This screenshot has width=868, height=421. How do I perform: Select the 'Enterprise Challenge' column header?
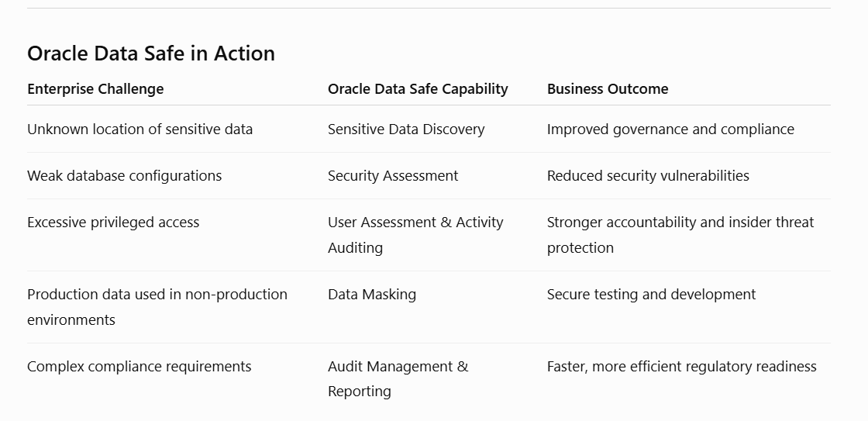coord(95,88)
